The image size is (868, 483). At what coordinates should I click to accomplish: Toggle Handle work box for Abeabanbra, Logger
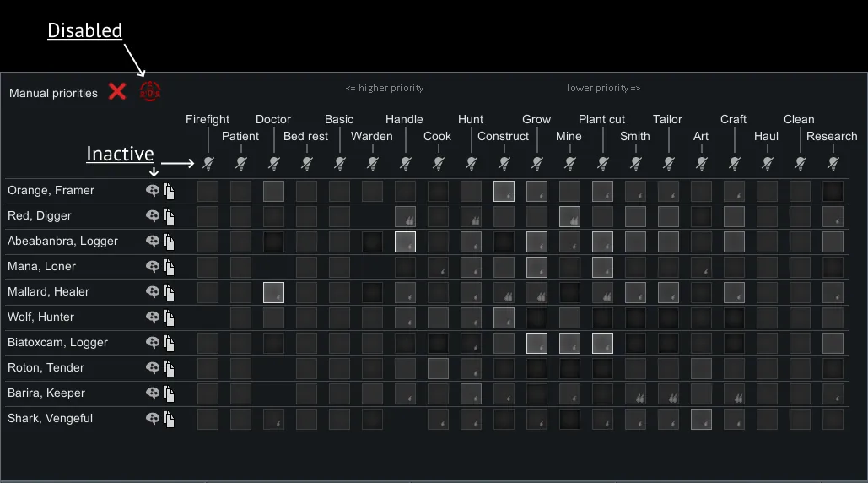(405, 242)
